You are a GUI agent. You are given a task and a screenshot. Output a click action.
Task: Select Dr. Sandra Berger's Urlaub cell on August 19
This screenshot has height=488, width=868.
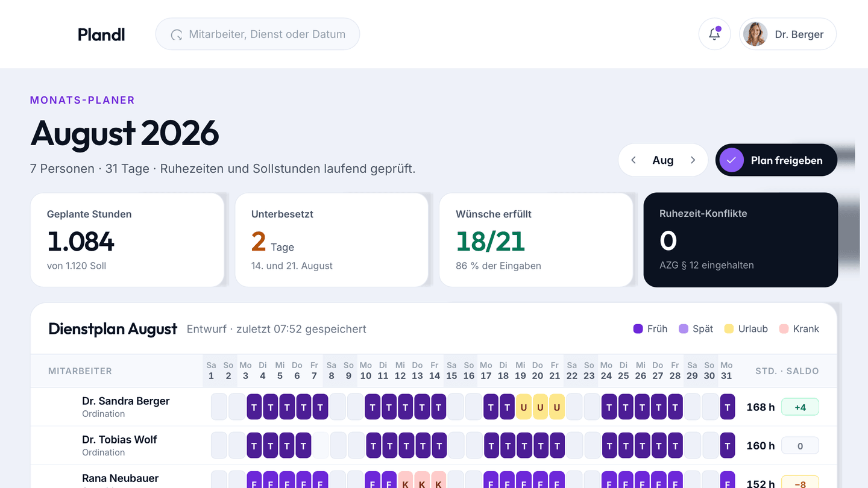pyautogui.click(x=523, y=407)
